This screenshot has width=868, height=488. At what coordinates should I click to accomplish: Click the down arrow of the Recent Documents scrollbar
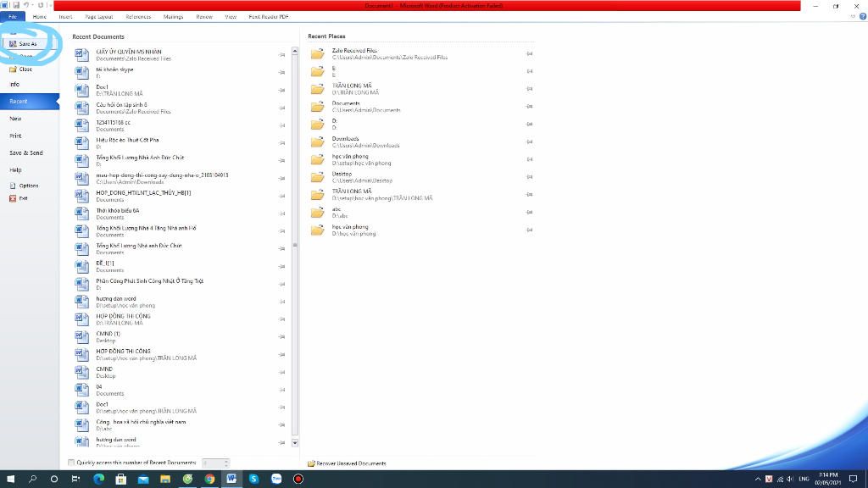pos(294,442)
